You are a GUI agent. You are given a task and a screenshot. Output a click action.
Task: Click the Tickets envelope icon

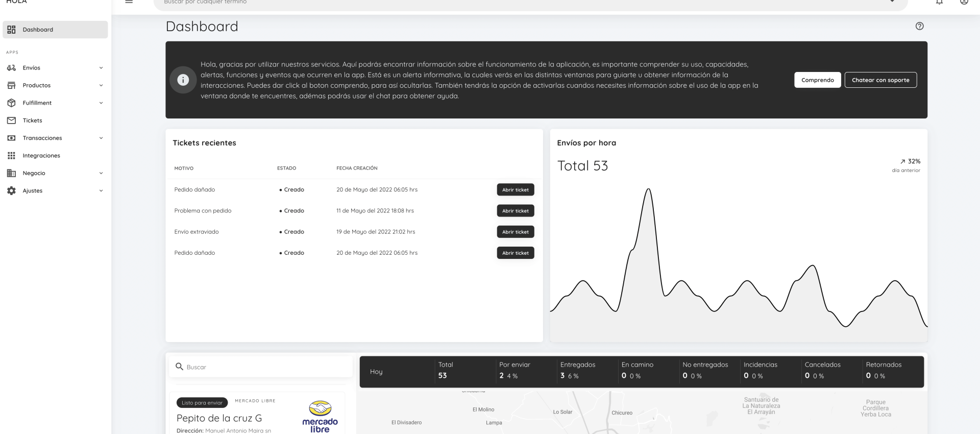point(11,120)
